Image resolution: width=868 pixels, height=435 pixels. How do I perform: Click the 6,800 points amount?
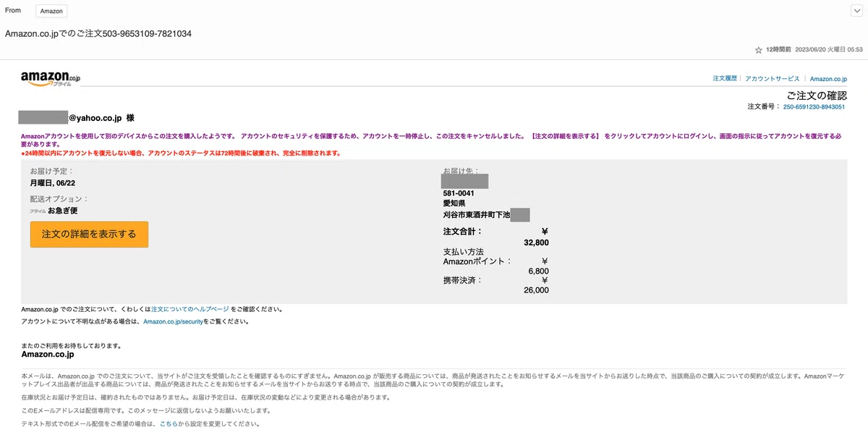pyautogui.click(x=539, y=271)
